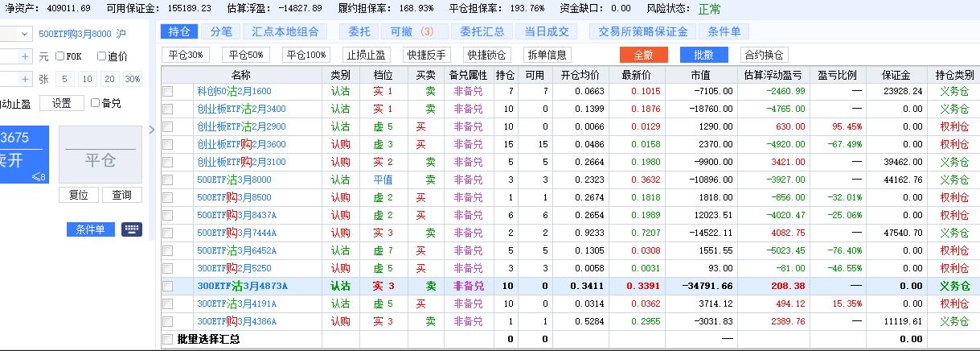This screenshot has height=351, width=980.
Task: Sort positions by 估算浮动盈亏 column header
Action: click(x=773, y=75)
